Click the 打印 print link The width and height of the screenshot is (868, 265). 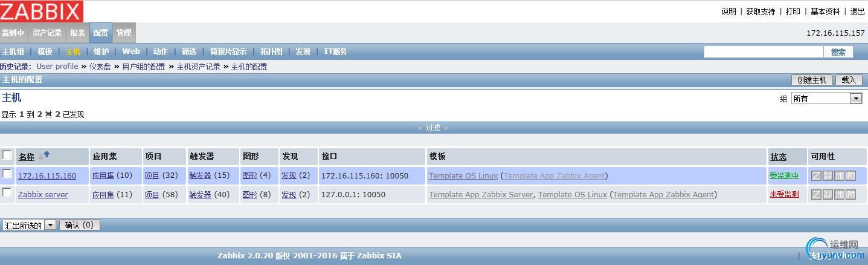point(793,11)
